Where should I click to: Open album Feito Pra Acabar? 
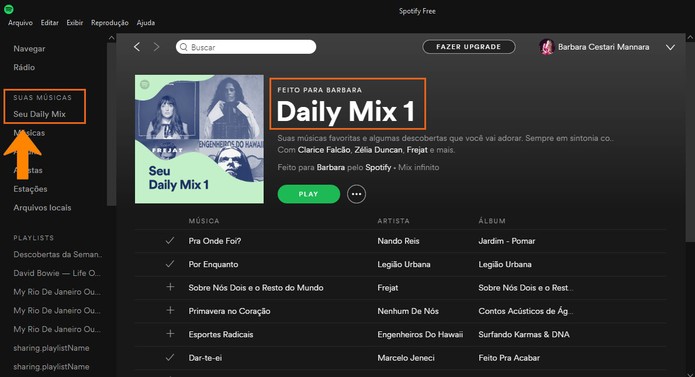tap(509, 358)
